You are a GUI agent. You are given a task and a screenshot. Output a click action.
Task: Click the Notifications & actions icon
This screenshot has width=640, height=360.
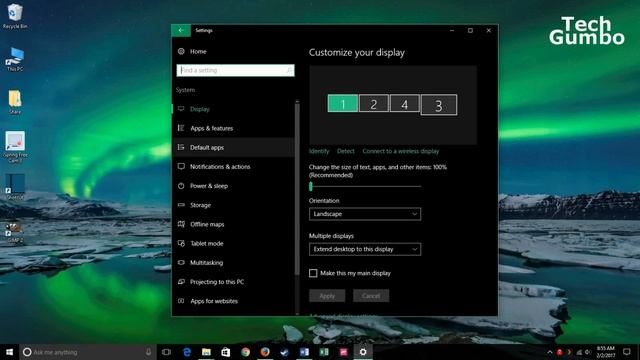(181, 167)
